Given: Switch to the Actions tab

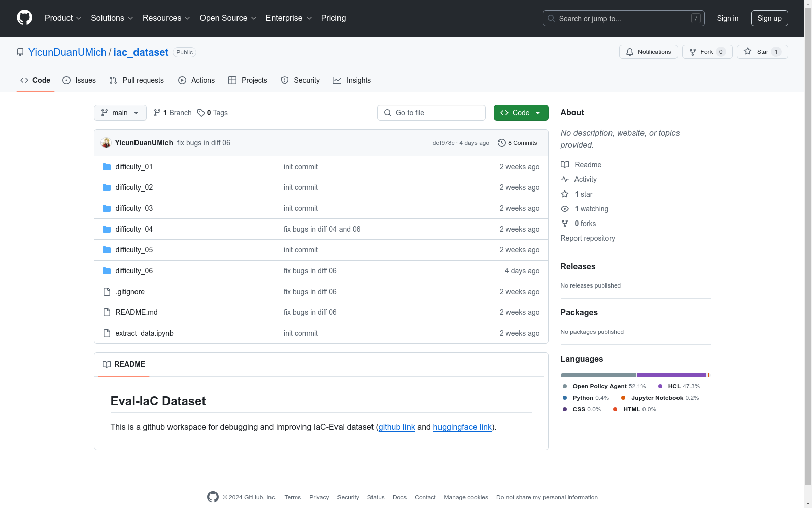Looking at the screenshot, I should [196, 80].
